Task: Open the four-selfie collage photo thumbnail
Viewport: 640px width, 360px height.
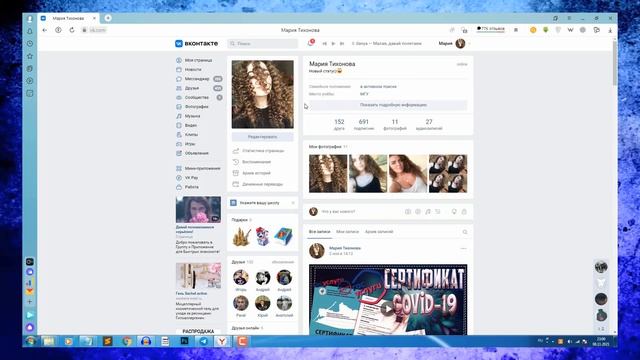Action: click(x=448, y=173)
